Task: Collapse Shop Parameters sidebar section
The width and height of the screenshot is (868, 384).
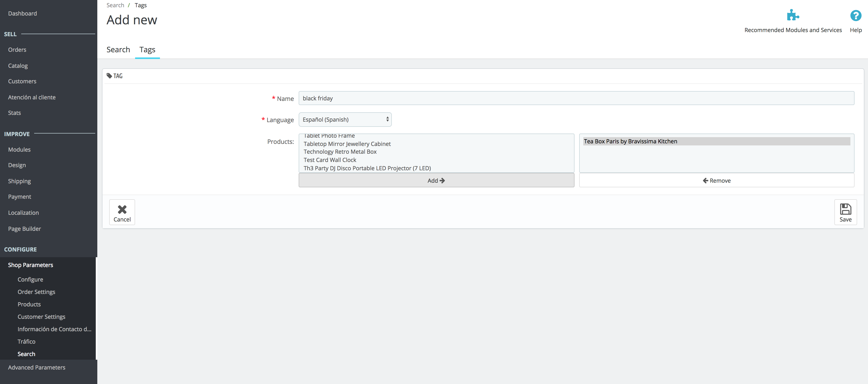Action: (x=30, y=265)
